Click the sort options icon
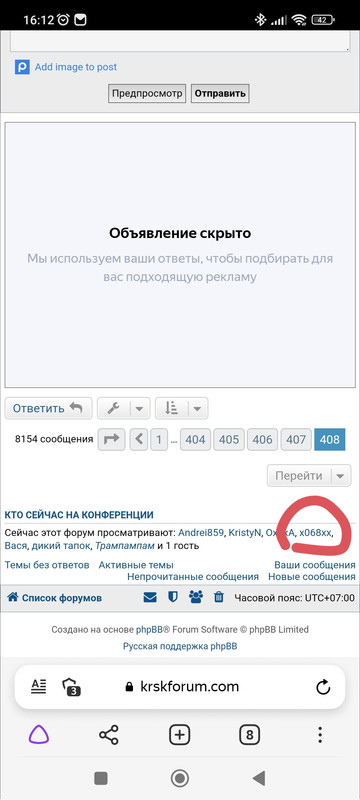 [x=172, y=408]
